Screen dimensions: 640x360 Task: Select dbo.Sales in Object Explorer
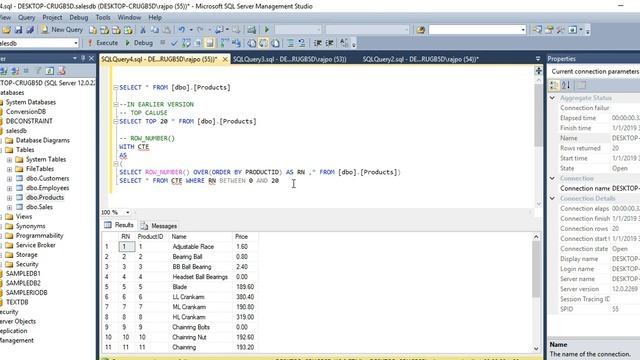pos(39,207)
